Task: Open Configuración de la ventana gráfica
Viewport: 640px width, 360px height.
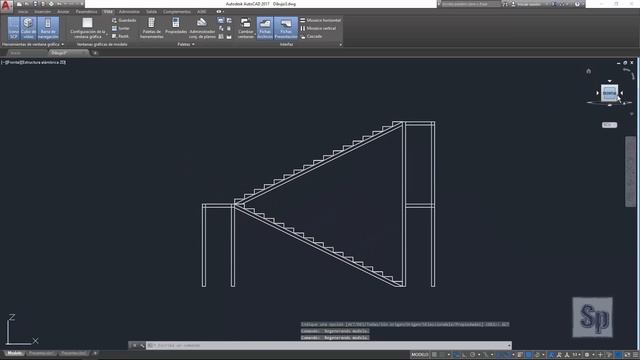Action: point(87,28)
